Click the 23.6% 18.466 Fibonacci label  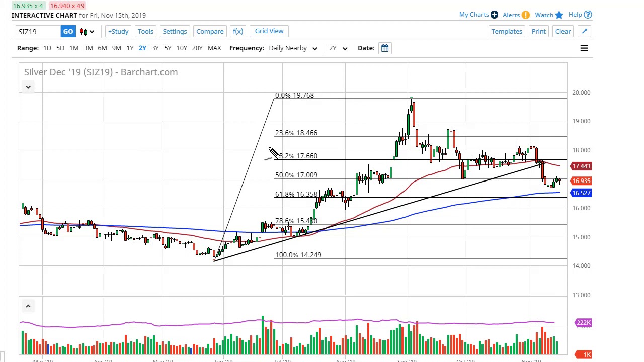click(x=296, y=133)
